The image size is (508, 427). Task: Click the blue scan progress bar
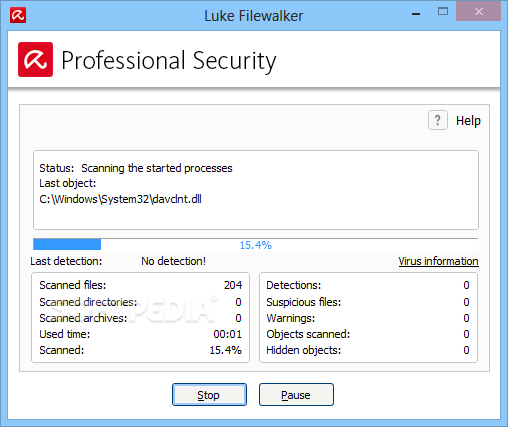tap(256, 244)
